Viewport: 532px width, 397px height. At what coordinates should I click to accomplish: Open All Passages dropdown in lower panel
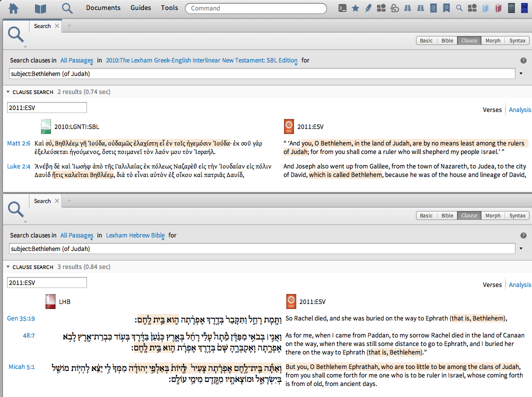76,235
